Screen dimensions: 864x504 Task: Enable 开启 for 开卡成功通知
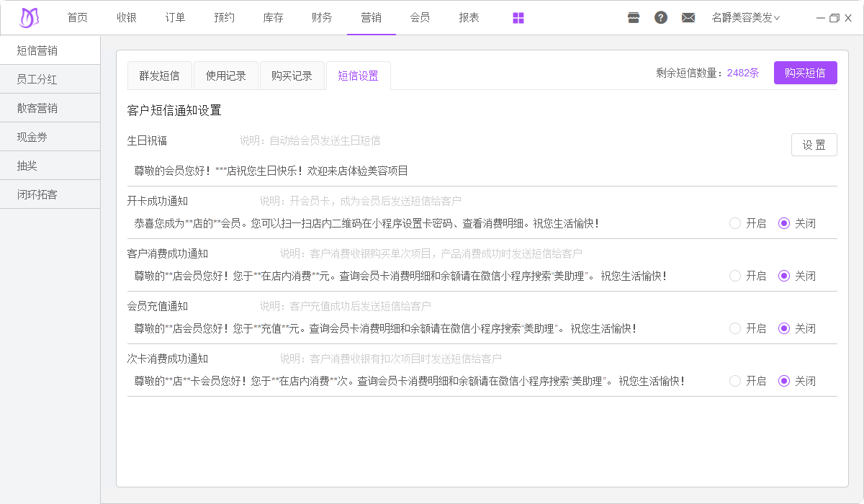pos(735,223)
